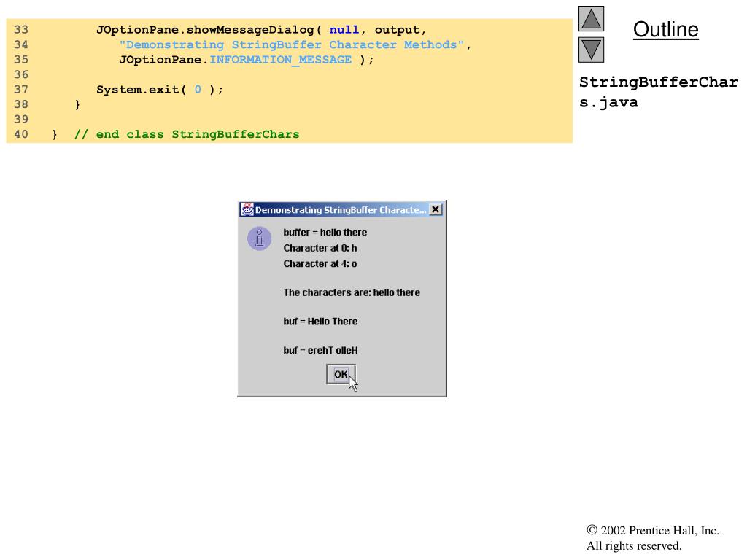Image resolution: width=747 pixels, height=560 pixels.
Task: Click the null keyword on line 33
Action: coord(344,30)
